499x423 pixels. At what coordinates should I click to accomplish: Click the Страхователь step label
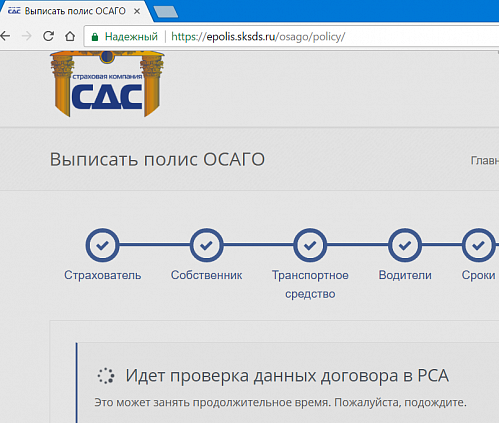(103, 275)
